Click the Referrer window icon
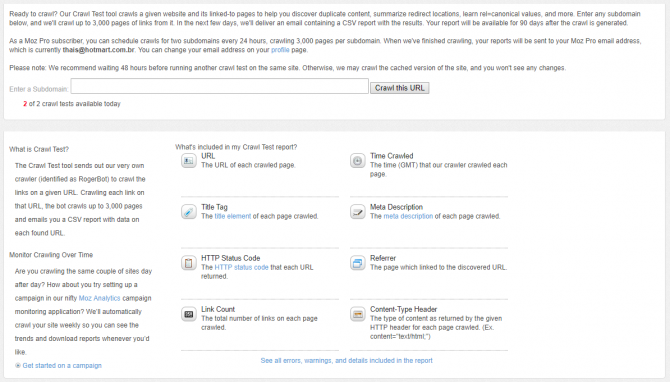670x382 pixels. coord(358,263)
